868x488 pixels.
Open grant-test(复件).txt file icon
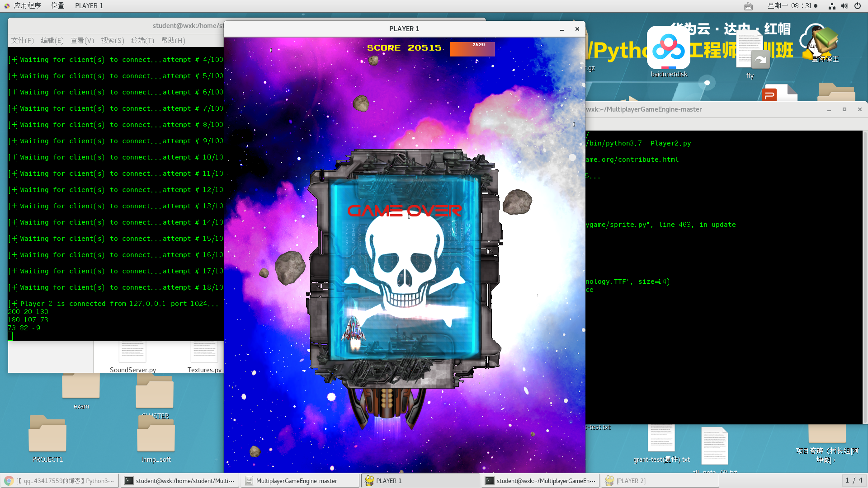pyautogui.click(x=661, y=444)
